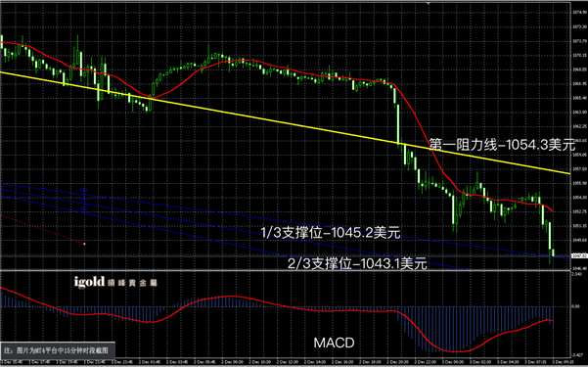Click the 第一阻力线–1054.3美元 label

pos(502,145)
